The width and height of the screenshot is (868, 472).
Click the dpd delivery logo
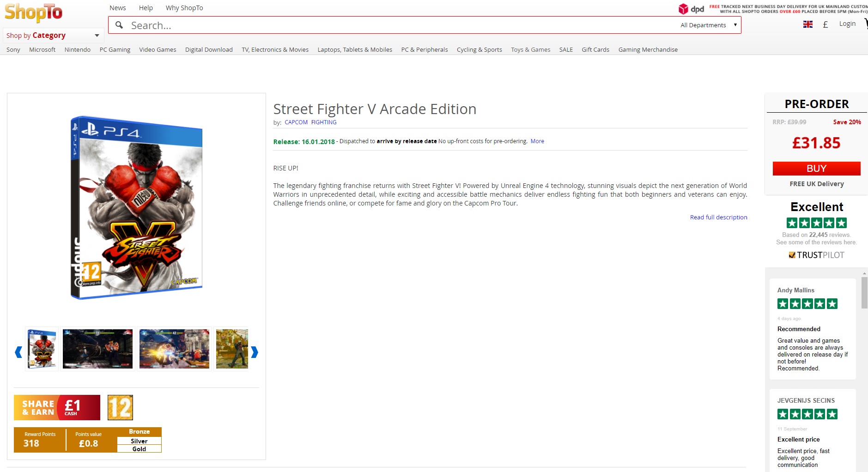pyautogui.click(x=691, y=9)
